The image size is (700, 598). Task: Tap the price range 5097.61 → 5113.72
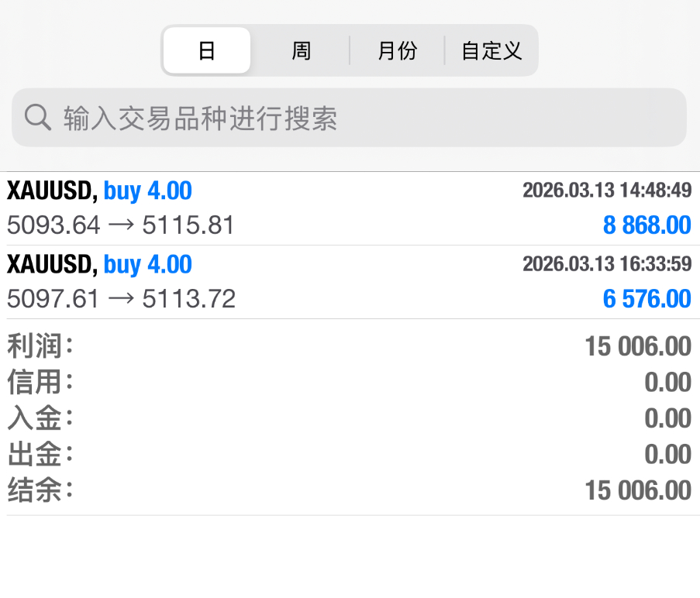coord(121,298)
